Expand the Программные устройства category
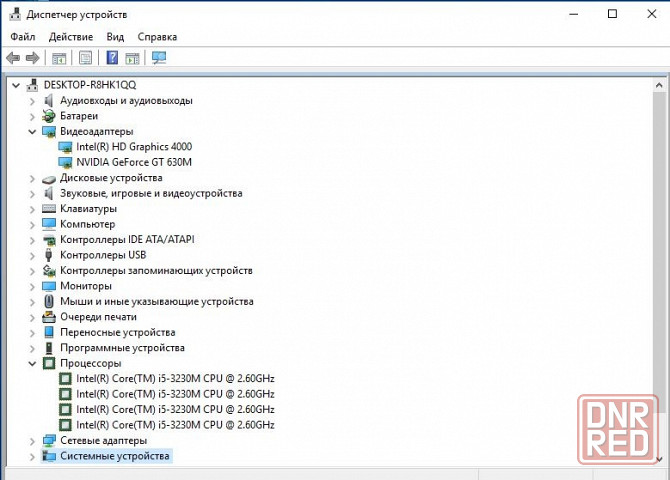The height and width of the screenshot is (480, 670). click(32, 348)
